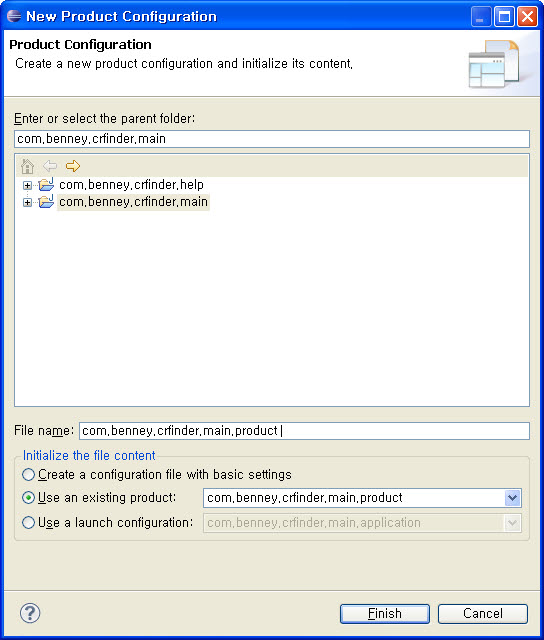Click the com.benney.crfinder.help project folder icon
The image size is (544, 640).
coord(46,184)
